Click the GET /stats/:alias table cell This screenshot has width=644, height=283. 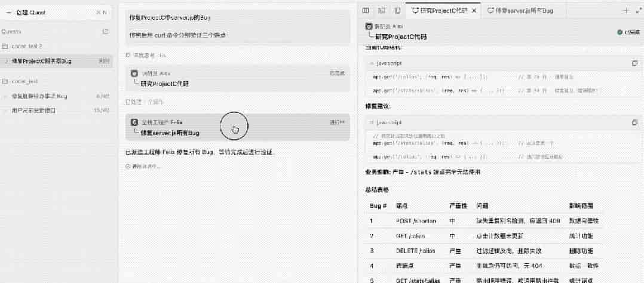(x=418, y=281)
